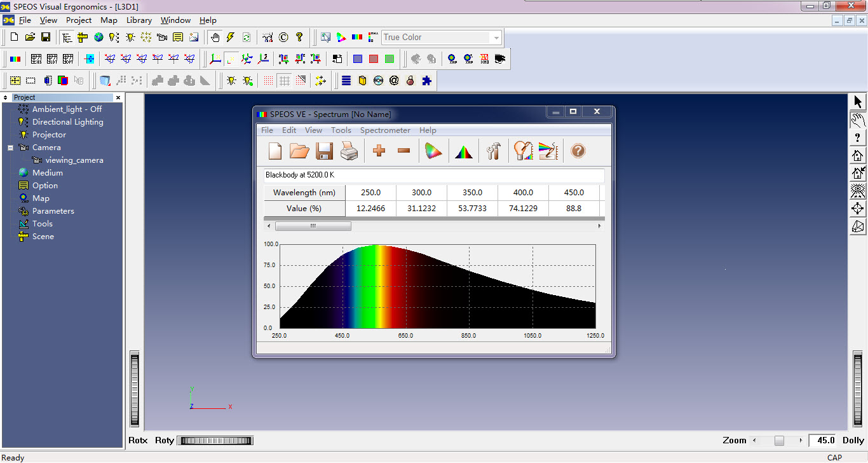Select Ambient_light - Off tree item
868x463 pixels.
[x=67, y=109]
